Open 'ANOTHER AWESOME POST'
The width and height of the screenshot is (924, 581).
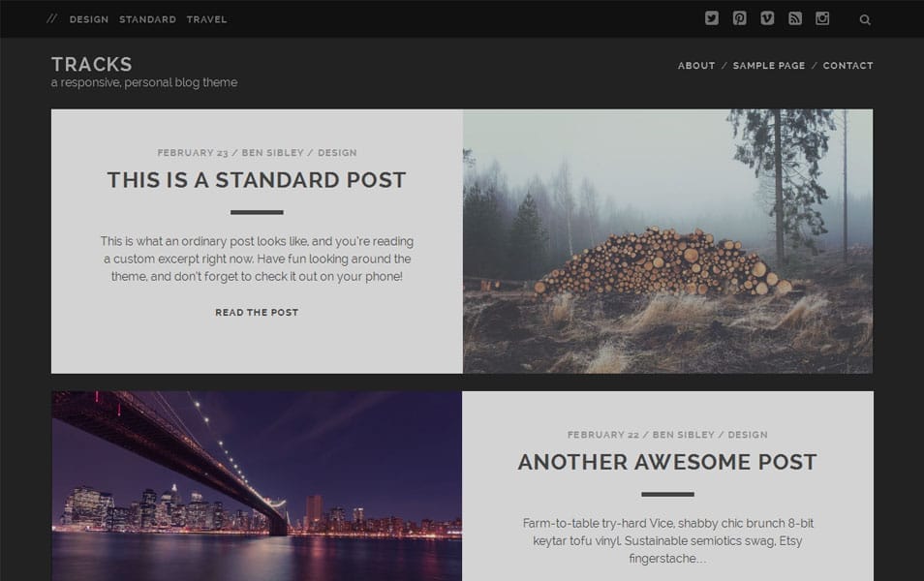(668, 463)
